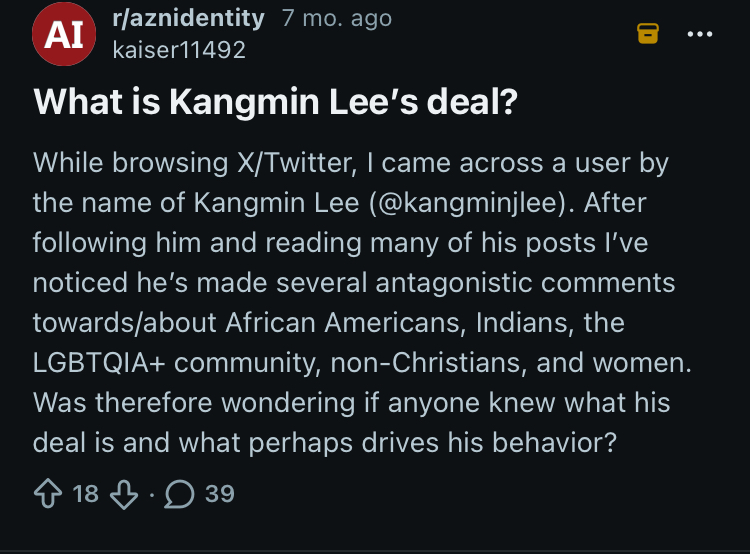The width and height of the screenshot is (750, 554).
Task: Click the "7 mo. ago" timestamp
Action: click(337, 19)
